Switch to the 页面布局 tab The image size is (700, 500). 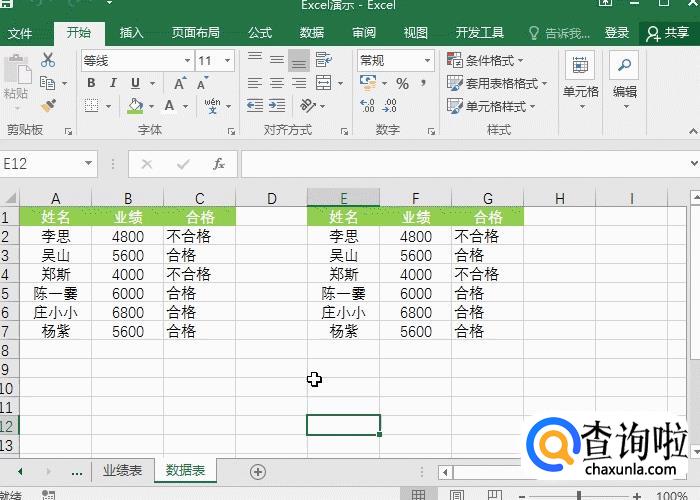coord(196,33)
